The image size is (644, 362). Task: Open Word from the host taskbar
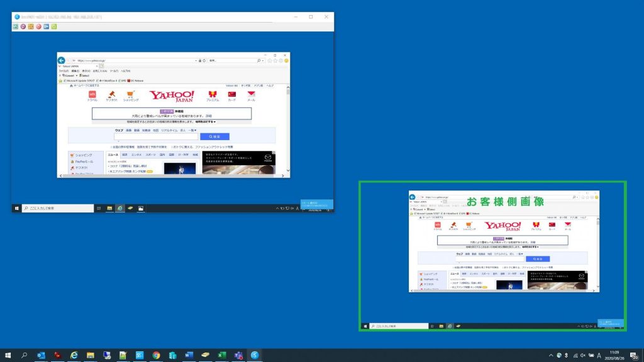[x=189, y=355]
